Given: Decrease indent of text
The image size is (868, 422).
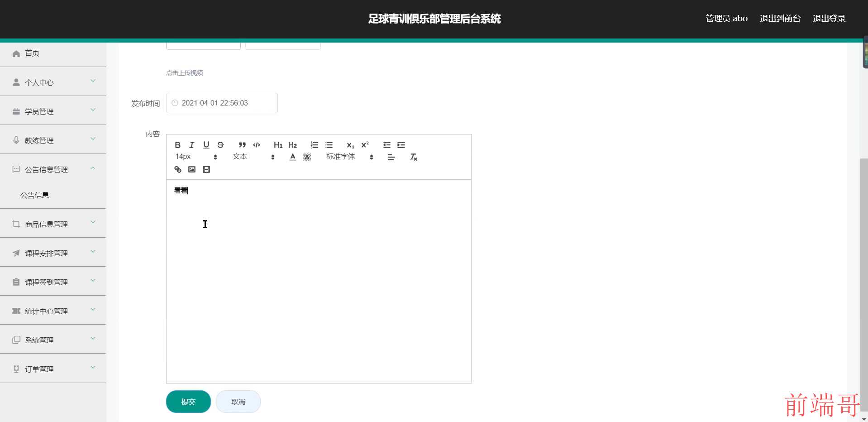Looking at the screenshot, I should point(387,145).
